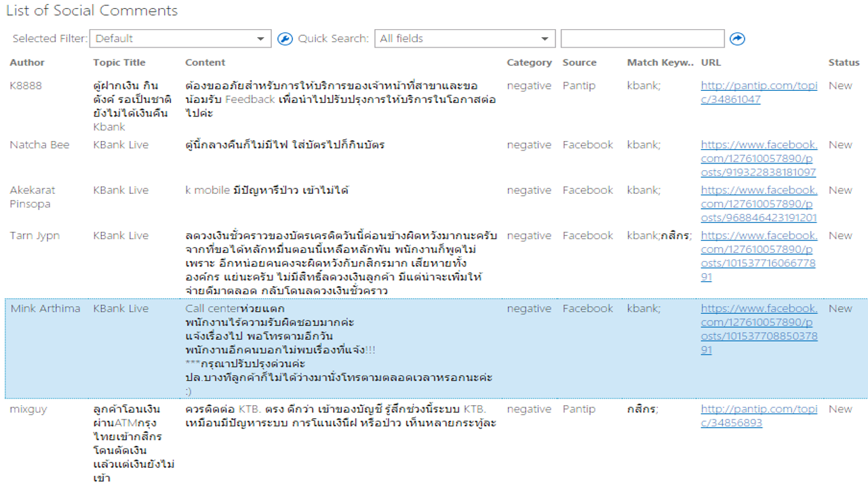
Task: Click Facebook source in Akekarat Pinsopa row
Action: coord(587,190)
